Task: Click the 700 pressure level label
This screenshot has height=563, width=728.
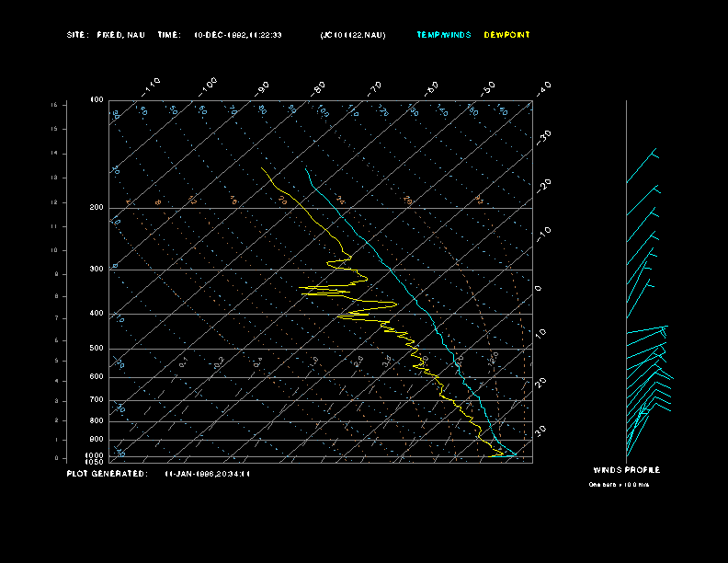Action: tap(97, 400)
